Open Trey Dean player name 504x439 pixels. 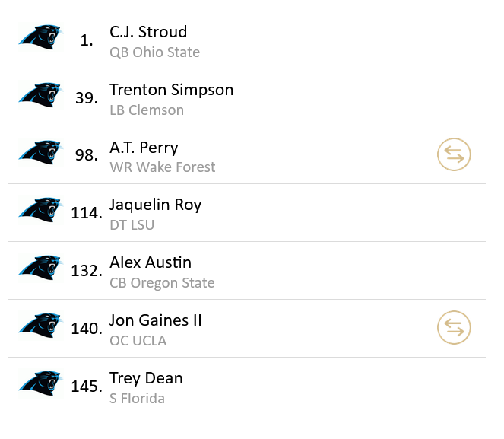[146, 378]
